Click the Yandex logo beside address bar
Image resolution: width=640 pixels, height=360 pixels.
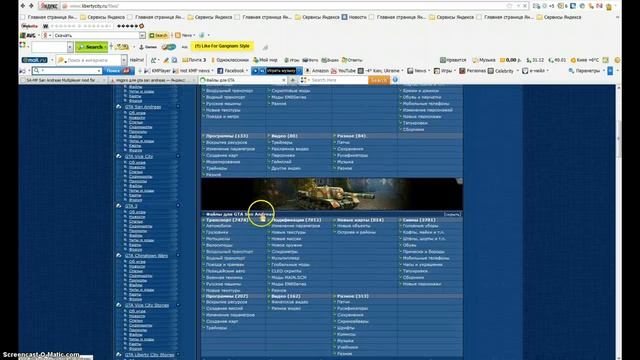(x=49, y=6)
